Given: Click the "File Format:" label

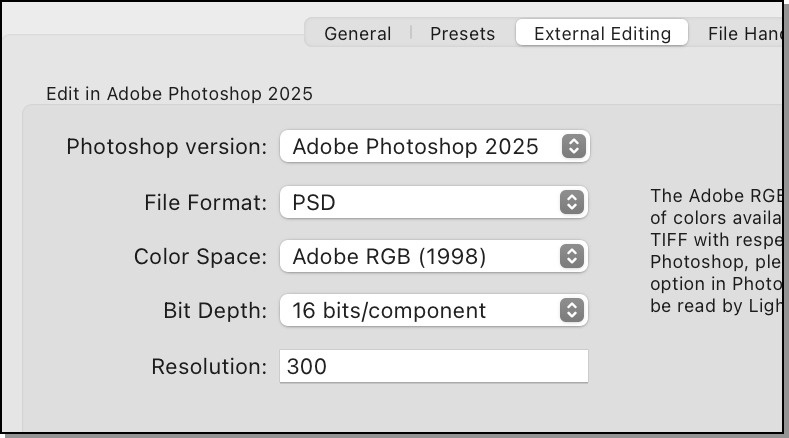Looking at the screenshot, I should 206,203.
